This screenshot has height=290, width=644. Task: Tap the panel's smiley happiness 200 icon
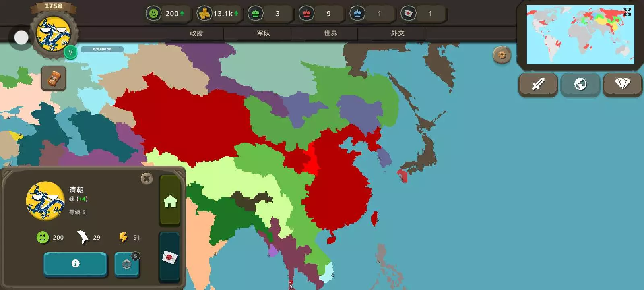pos(42,237)
